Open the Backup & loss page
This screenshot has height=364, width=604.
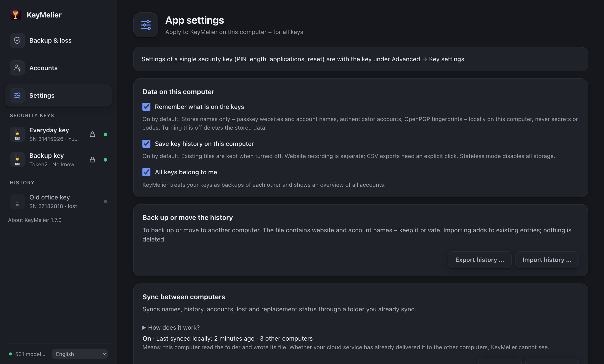point(58,41)
